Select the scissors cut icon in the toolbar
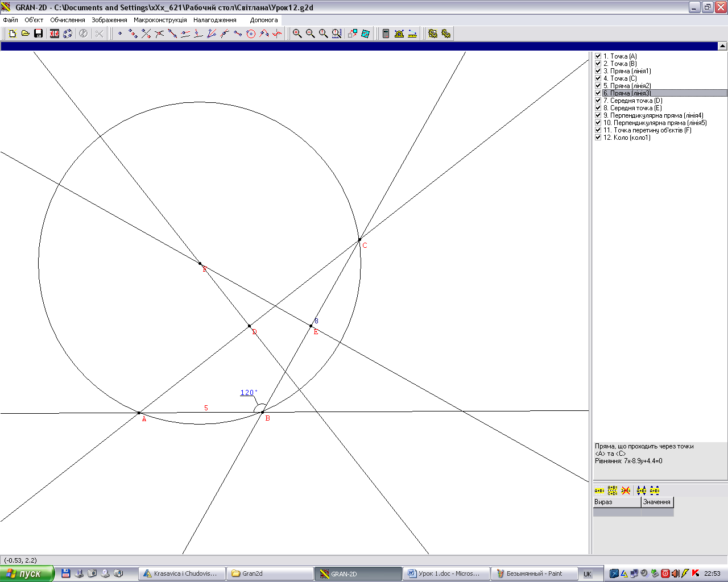728x582 pixels. point(99,34)
